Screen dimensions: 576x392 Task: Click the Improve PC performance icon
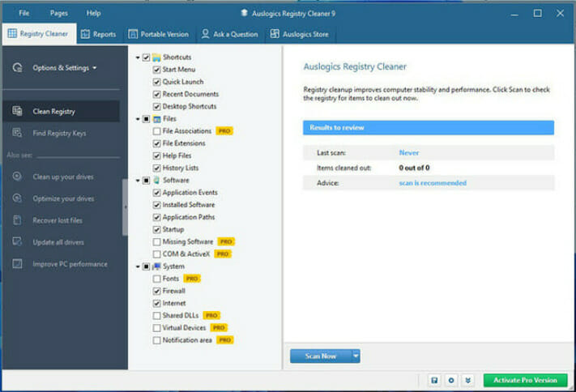tap(17, 264)
